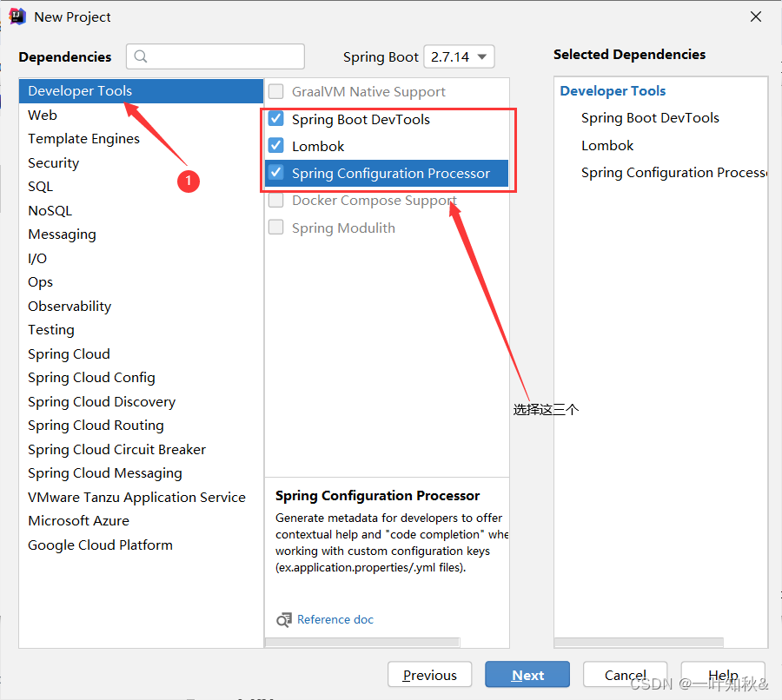Select Template Engines category
The image size is (782, 700).
point(141,139)
